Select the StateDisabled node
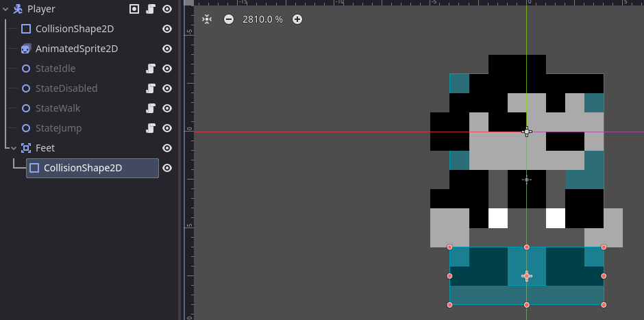This screenshot has height=320, width=644. tap(66, 88)
